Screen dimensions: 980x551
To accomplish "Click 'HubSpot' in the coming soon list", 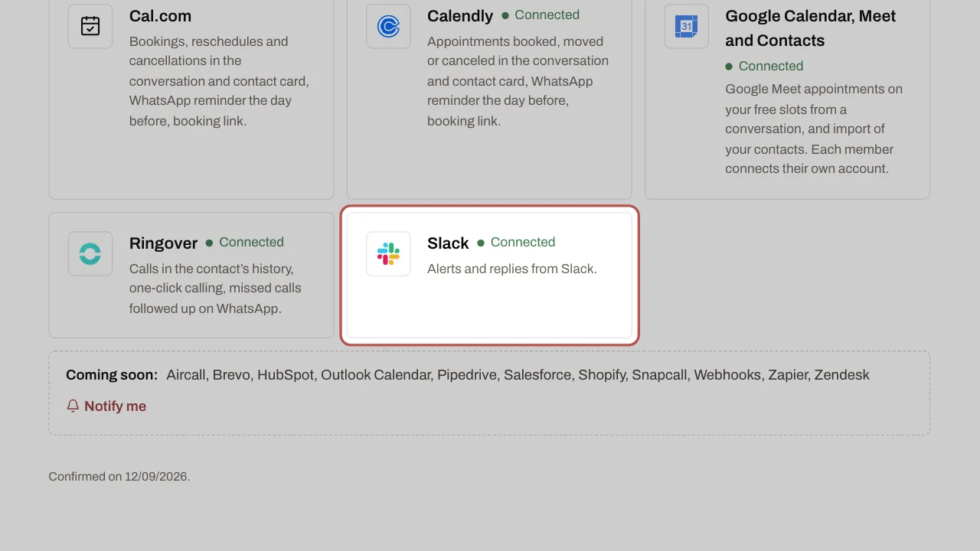I will point(286,375).
